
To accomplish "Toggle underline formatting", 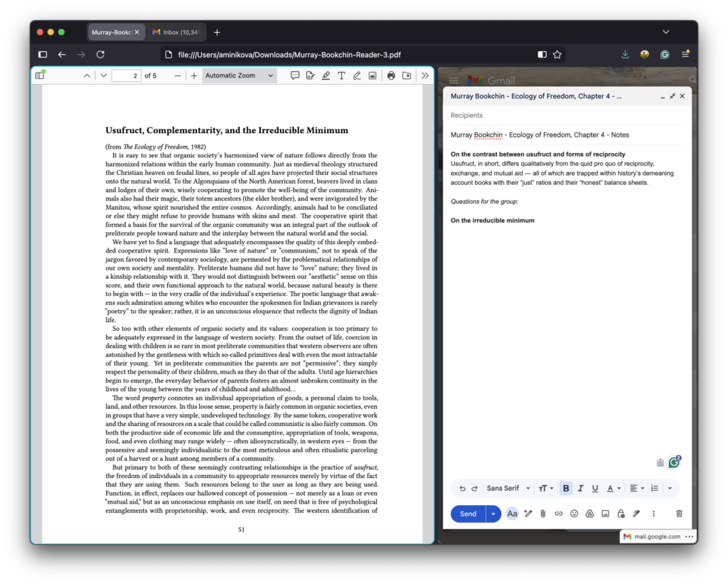I will pos(594,488).
